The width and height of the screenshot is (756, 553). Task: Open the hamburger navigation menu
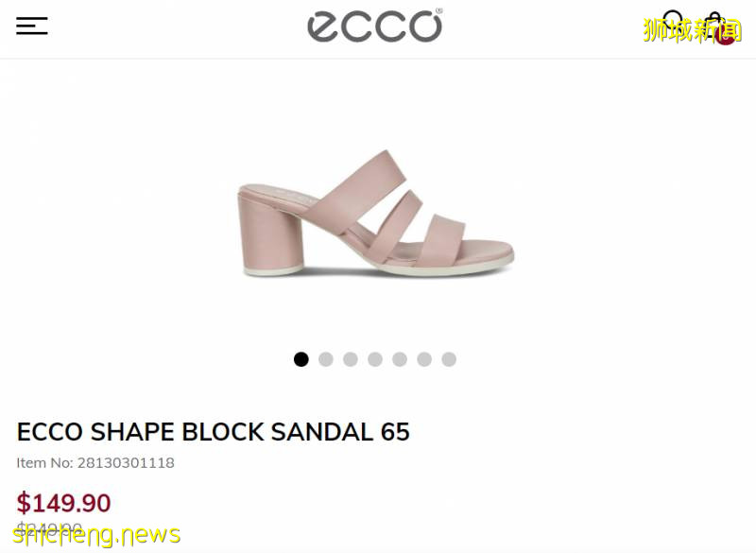coord(32,26)
